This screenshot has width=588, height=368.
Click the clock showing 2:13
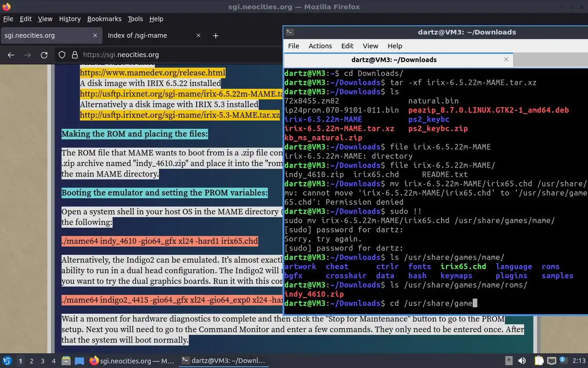tap(579, 361)
